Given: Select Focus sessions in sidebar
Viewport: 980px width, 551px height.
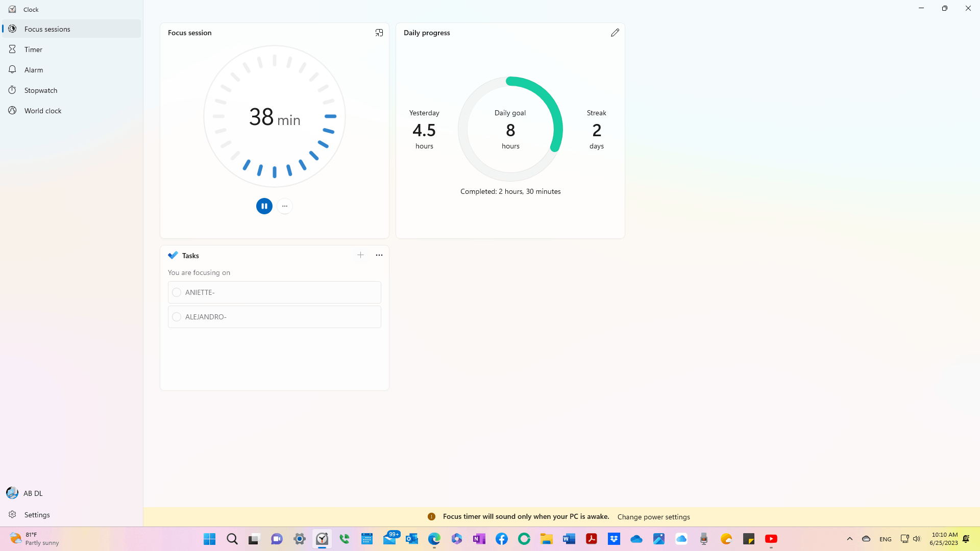Looking at the screenshot, I should tap(47, 29).
